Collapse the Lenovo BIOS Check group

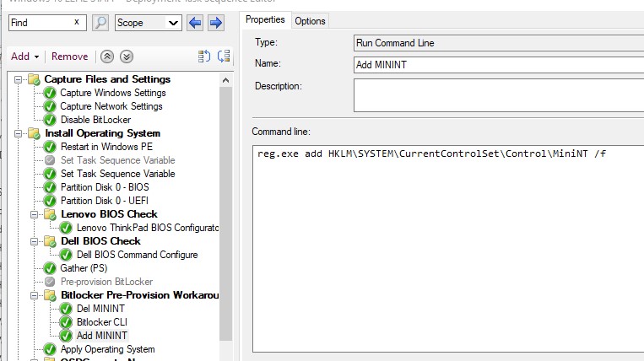[x=35, y=214]
